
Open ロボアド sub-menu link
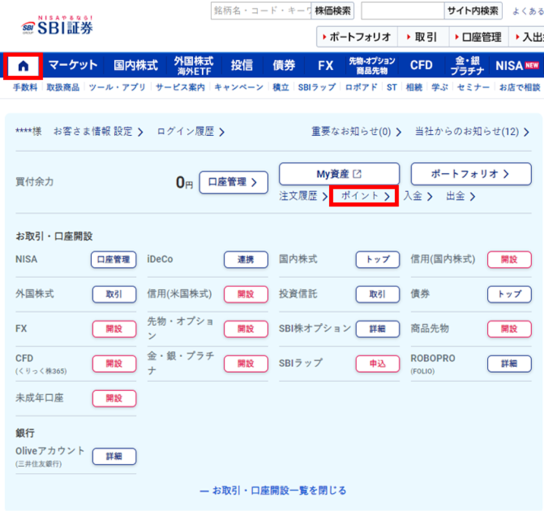[x=361, y=87]
